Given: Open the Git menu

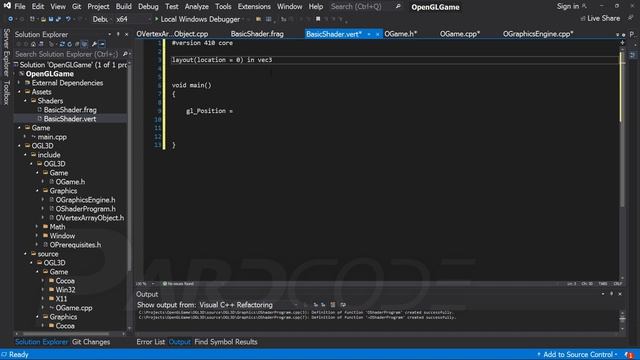Looking at the screenshot, I should tap(76, 7).
